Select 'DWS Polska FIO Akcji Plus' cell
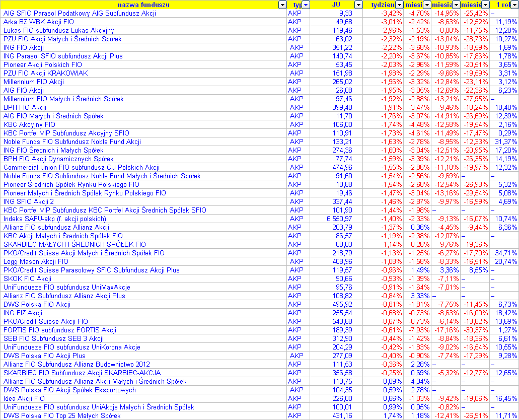The width and height of the screenshot is (519, 420). pos(44,356)
